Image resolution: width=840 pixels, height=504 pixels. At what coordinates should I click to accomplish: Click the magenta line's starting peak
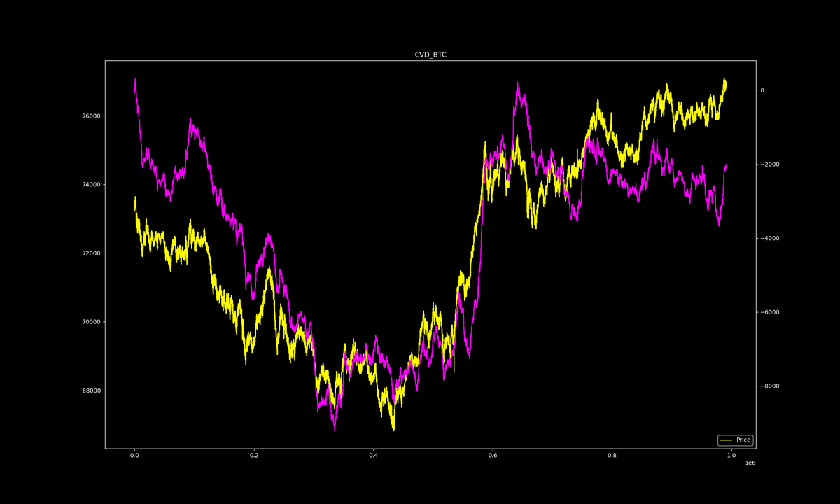coord(135,79)
